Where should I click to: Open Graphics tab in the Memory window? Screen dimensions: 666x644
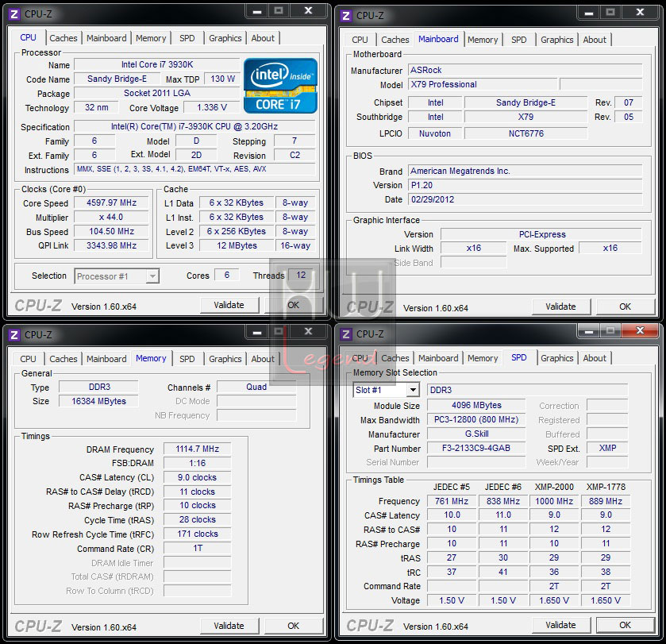(225, 359)
